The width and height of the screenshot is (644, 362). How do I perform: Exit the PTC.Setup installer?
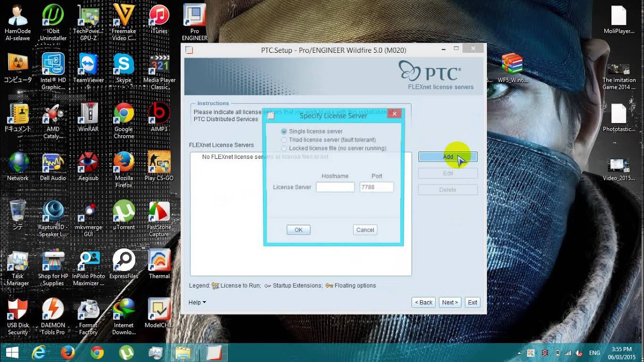click(x=472, y=302)
